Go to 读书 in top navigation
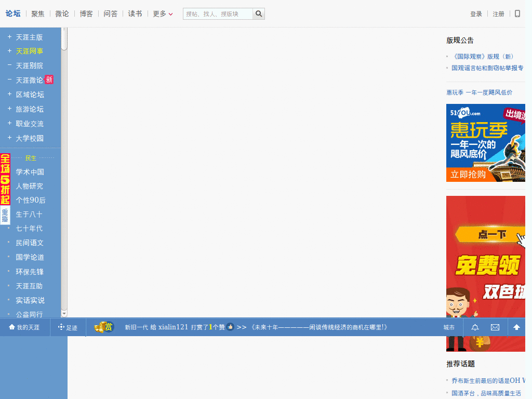Viewport: 532px width, 399px height. [x=135, y=14]
